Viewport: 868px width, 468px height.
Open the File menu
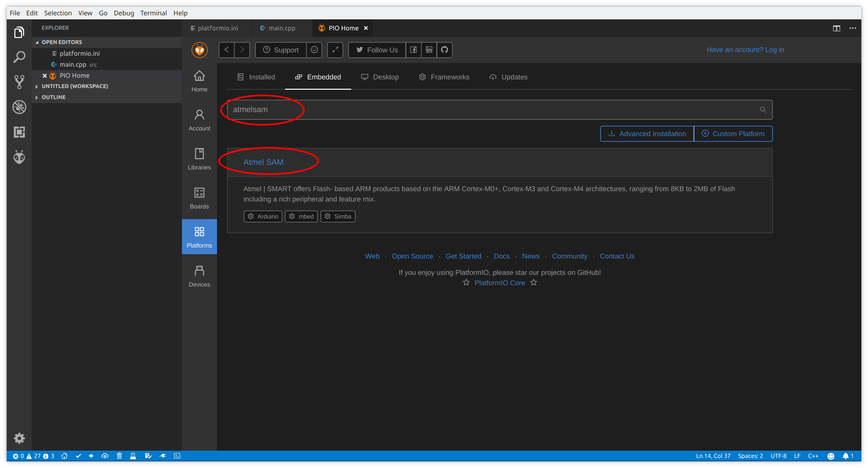pyautogui.click(x=15, y=13)
